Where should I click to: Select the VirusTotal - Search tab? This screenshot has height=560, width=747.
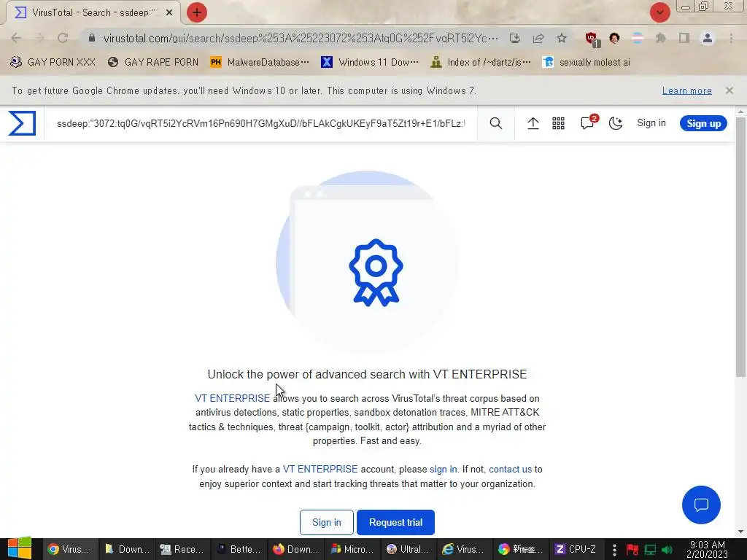93,13
